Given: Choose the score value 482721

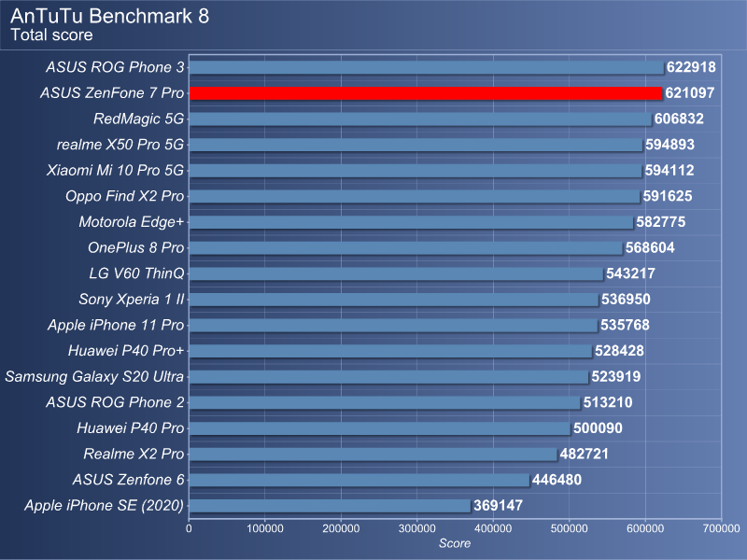Looking at the screenshot, I should [585, 454].
